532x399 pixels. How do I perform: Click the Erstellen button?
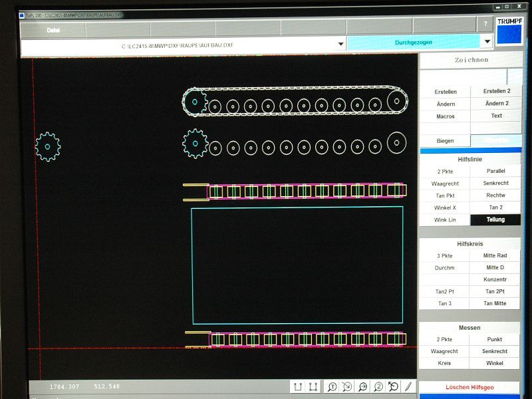(x=445, y=92)
